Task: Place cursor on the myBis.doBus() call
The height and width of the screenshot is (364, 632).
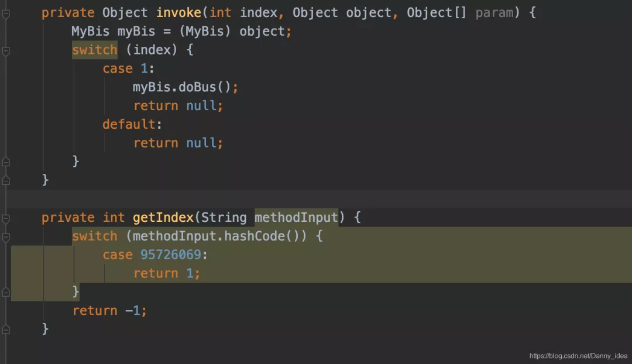Action: coord(185,87)
